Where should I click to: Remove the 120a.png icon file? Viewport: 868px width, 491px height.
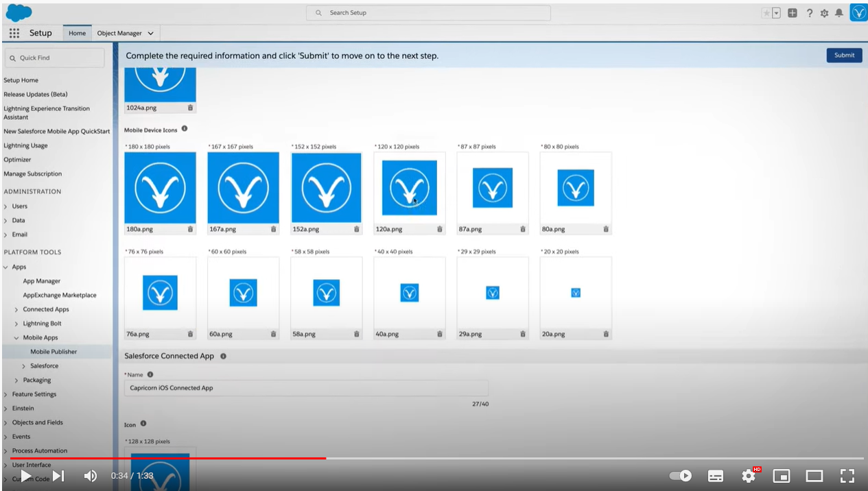440,229
